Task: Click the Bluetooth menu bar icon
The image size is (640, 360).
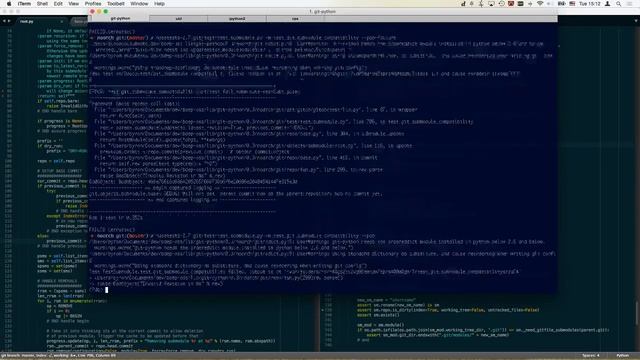Action: pyautogui.click(x=481, y=4)
